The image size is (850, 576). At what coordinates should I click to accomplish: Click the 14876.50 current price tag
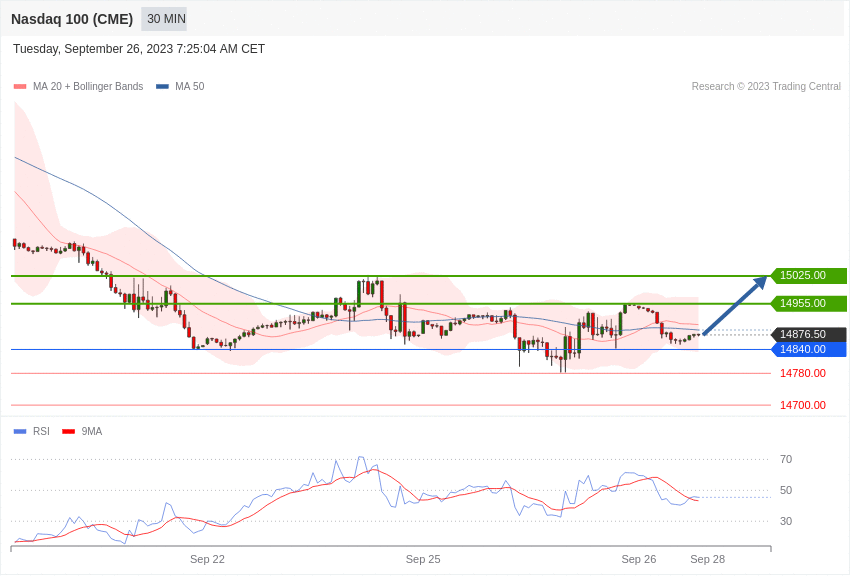809,334
